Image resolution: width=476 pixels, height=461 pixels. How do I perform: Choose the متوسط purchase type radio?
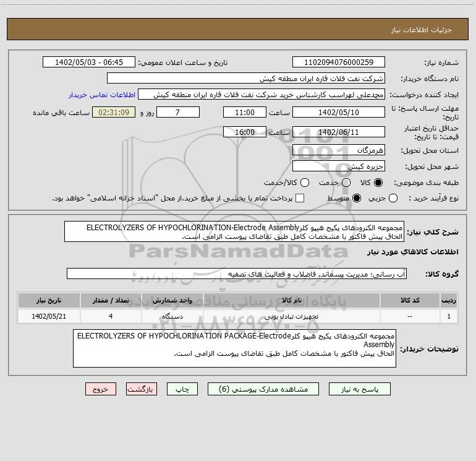(357, 198)
